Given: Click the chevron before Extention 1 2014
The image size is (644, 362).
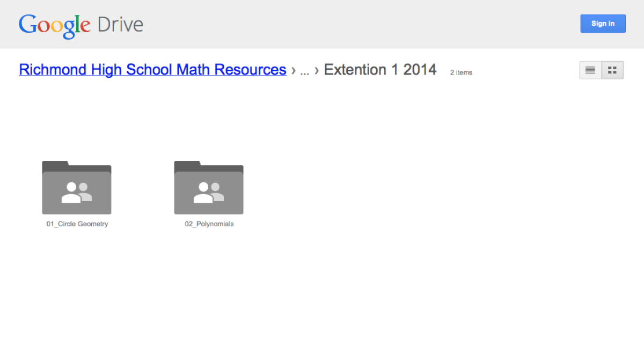Looking at the screenshot, I should (316, 70).
